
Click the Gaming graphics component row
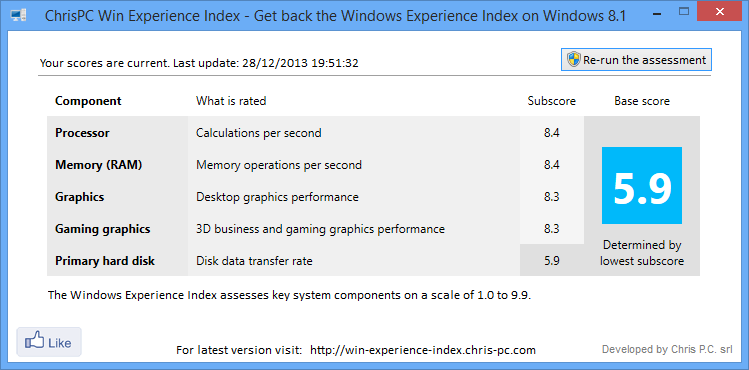315,229
